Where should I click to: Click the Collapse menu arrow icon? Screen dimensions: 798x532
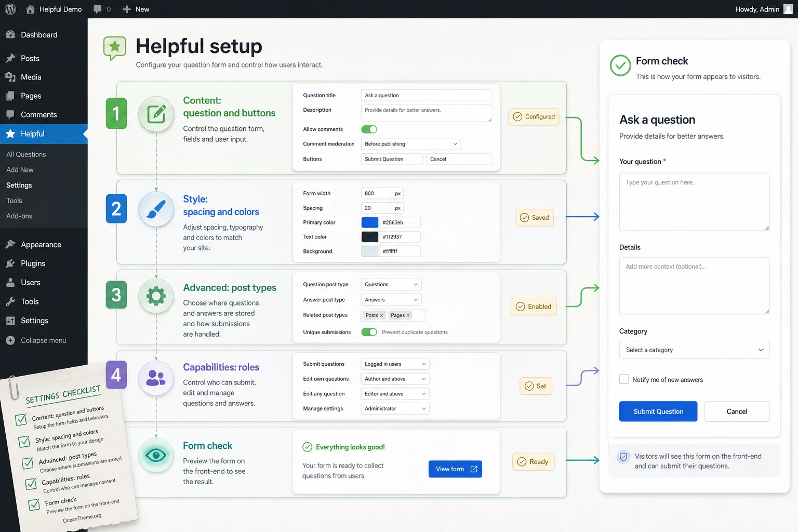(10, 340)
